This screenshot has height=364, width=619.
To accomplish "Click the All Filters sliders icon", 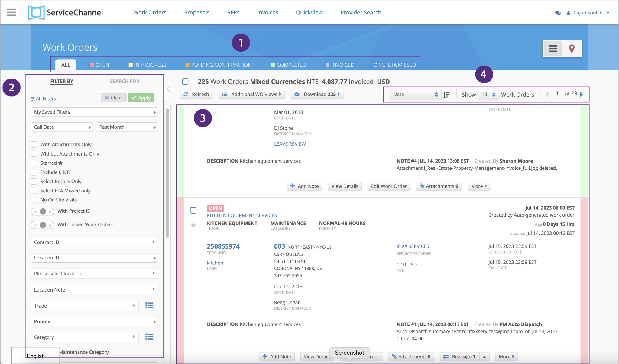I will pos(32,98).
